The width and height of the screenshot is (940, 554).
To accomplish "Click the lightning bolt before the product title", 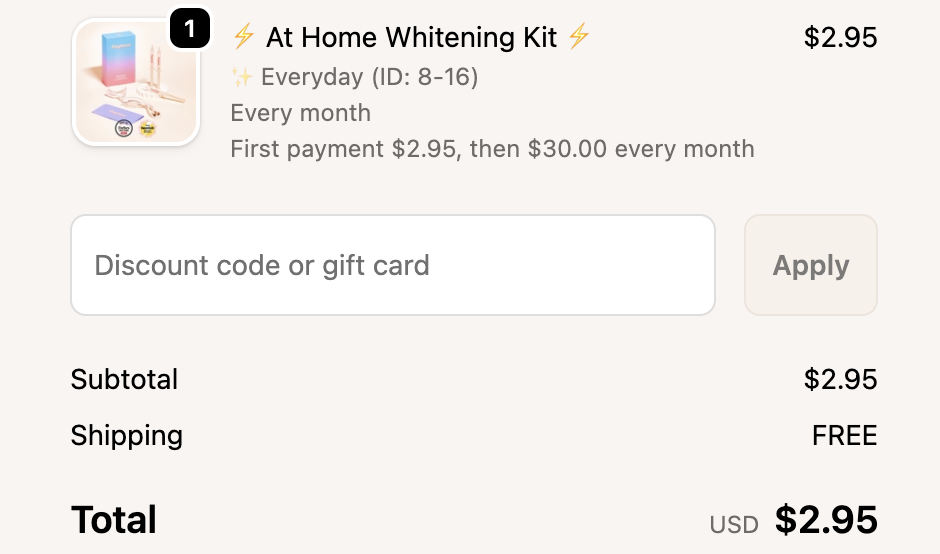I will (x=243, y=38).
